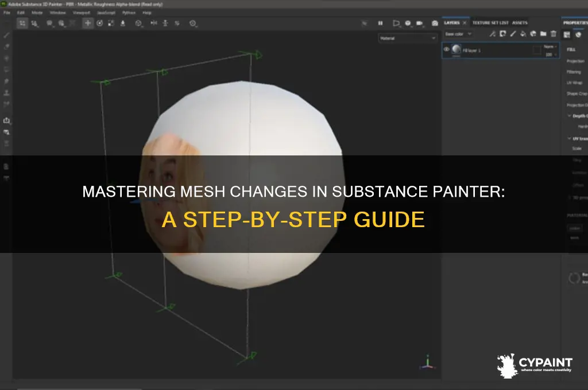
Task: Open the Material viewport mode dropdown
Action: click(x=408, y=38)
